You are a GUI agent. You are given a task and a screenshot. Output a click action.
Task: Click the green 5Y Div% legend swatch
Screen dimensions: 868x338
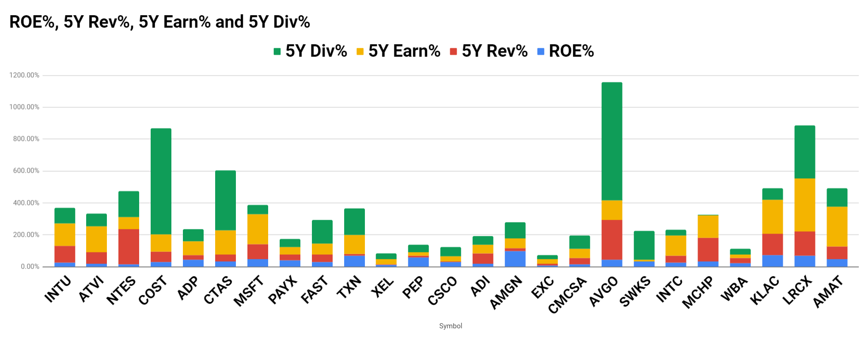[x=277, y=52]
